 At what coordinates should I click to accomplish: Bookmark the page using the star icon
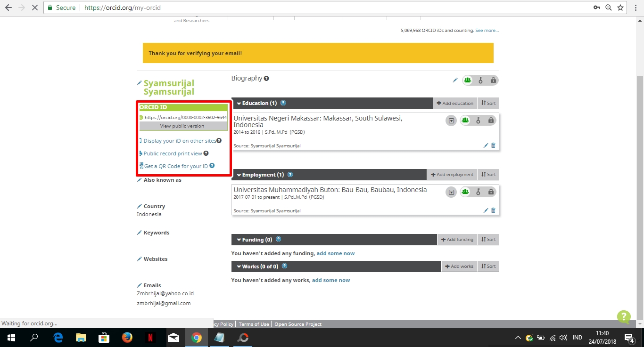click(x=621, y=8)
